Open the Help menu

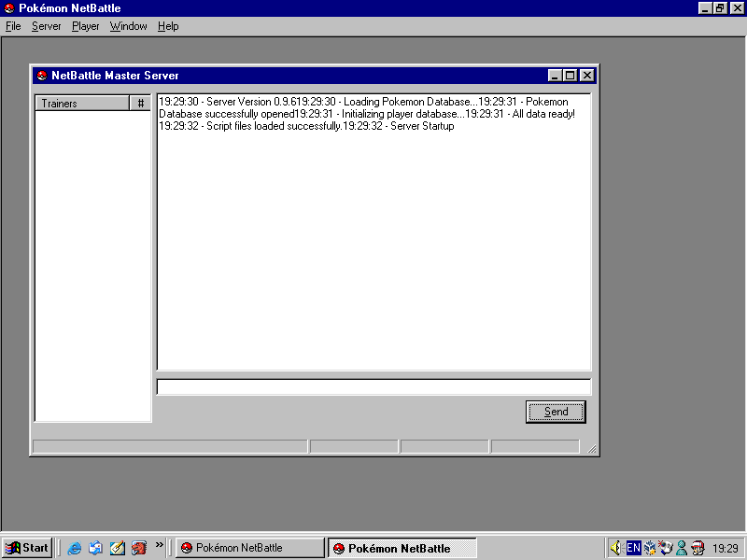click(168, 26)
